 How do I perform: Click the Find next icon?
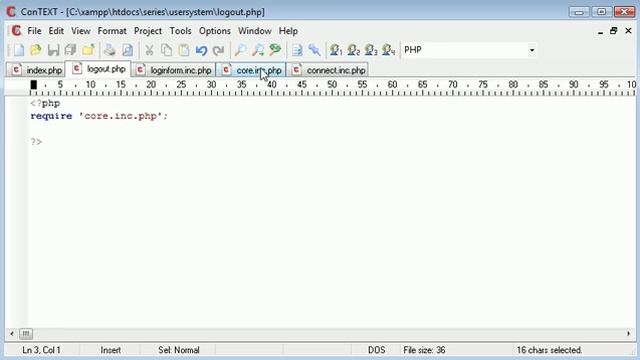point(258,50)
